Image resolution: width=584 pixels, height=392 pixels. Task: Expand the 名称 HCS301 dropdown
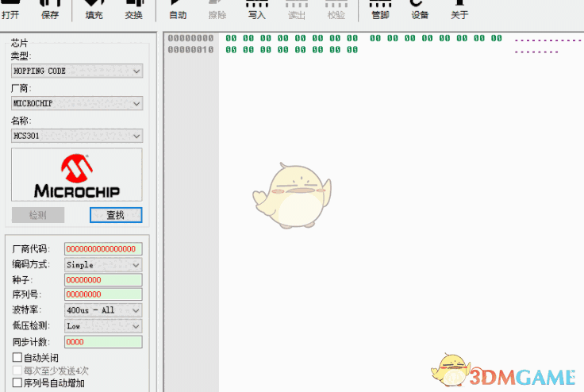(x=77, y=136)
